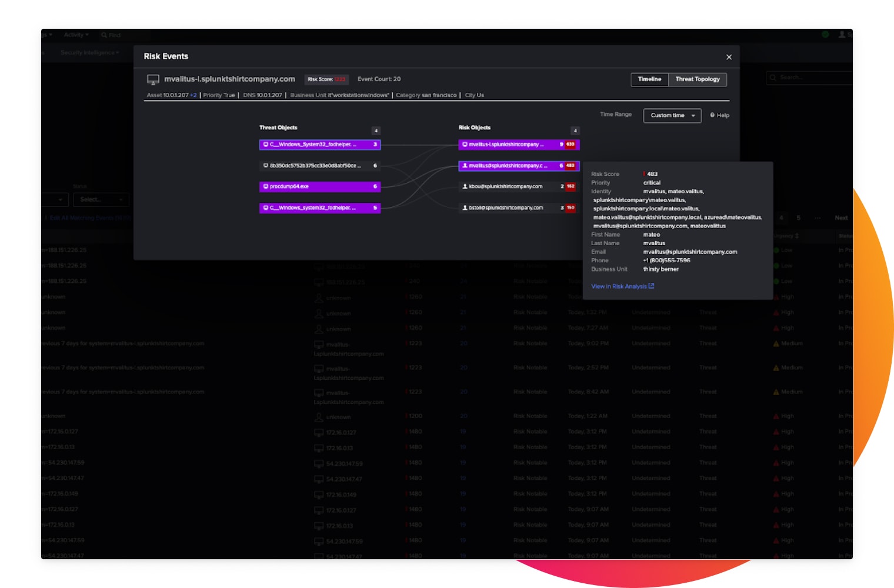This screenshot has width=894, height=588.
Task: Close the Risk Events dialog
Action: (x=729, y=57)
